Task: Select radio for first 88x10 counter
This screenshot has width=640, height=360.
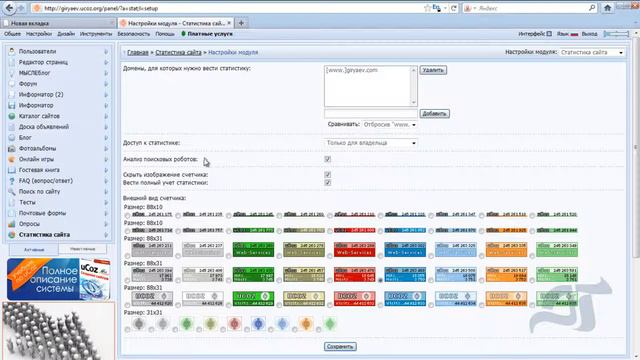Action: coord(128,215)
